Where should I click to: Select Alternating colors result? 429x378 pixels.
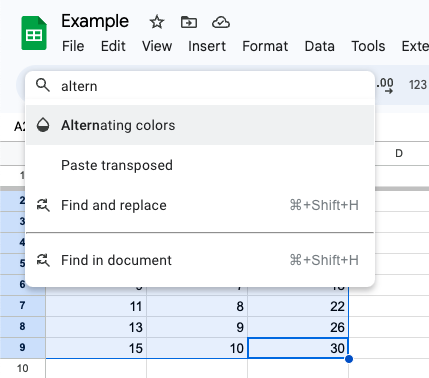pos(200,125)
